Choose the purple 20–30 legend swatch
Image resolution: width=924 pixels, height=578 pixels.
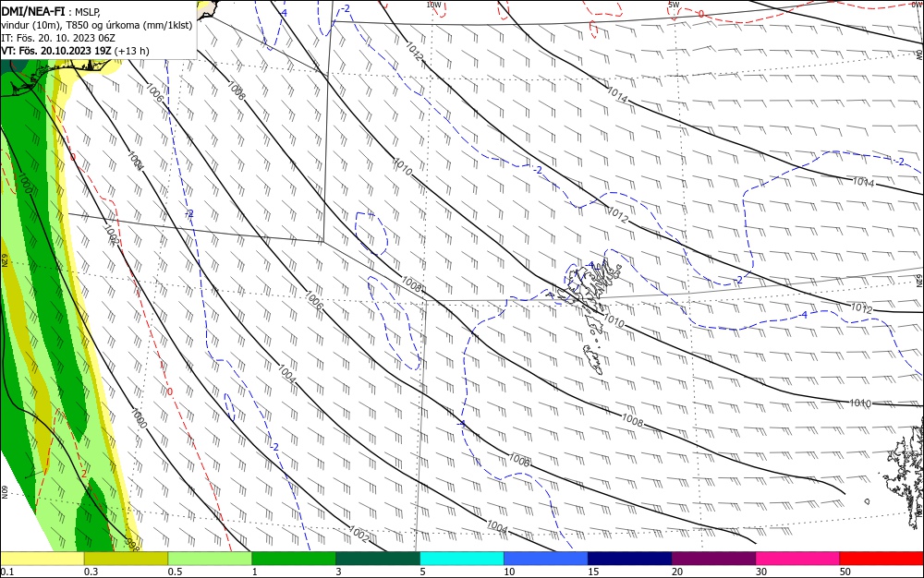click(713, 559)
